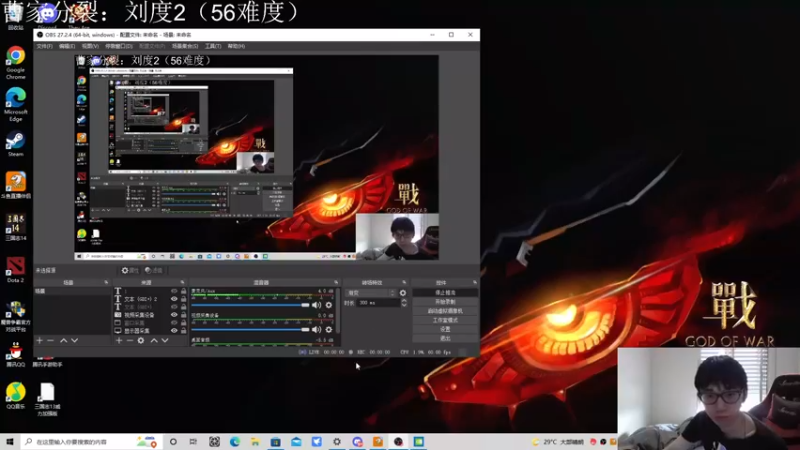Open the 帮助(H) menu

[236, 46]
